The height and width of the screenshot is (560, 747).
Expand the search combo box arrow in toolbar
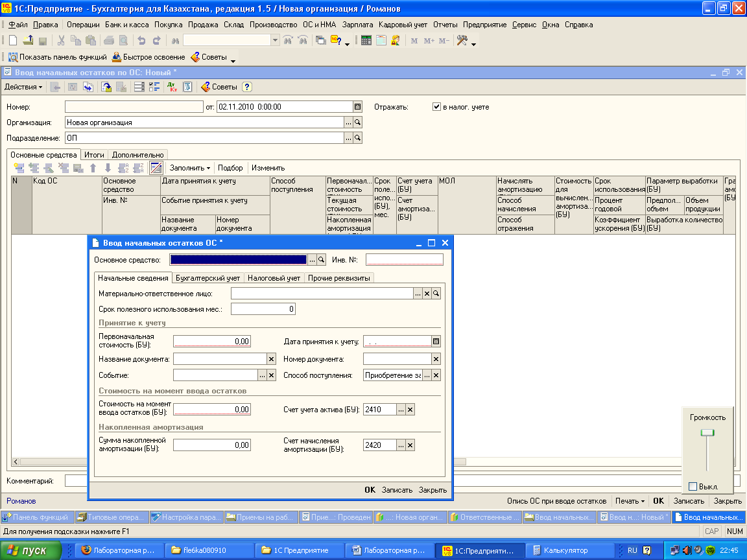(x=275, y=41)
